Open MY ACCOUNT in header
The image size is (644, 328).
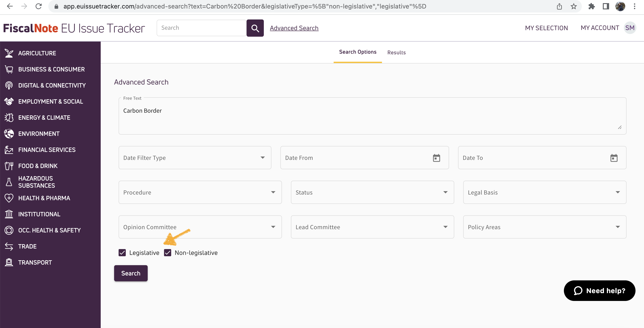coord(600,28)
